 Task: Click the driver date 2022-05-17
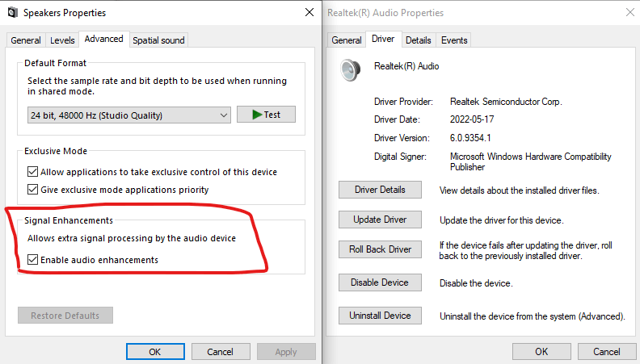pyautogui.click(x=472, y=119)
